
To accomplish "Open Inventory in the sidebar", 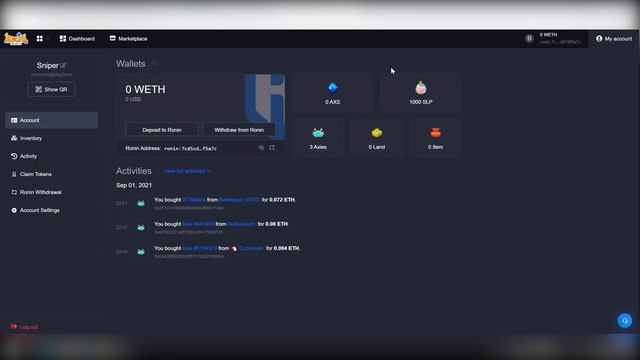I will click(52, 138).
